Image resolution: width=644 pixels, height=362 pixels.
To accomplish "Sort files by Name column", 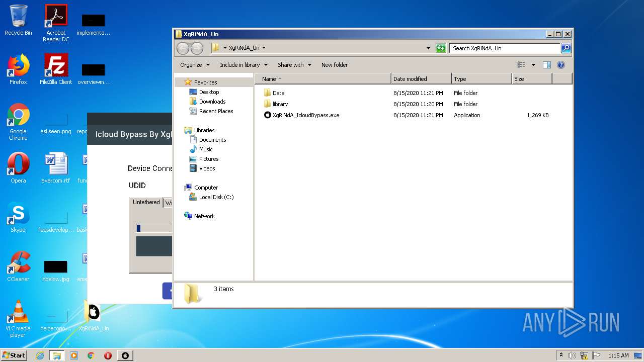I will click(323, 79).
